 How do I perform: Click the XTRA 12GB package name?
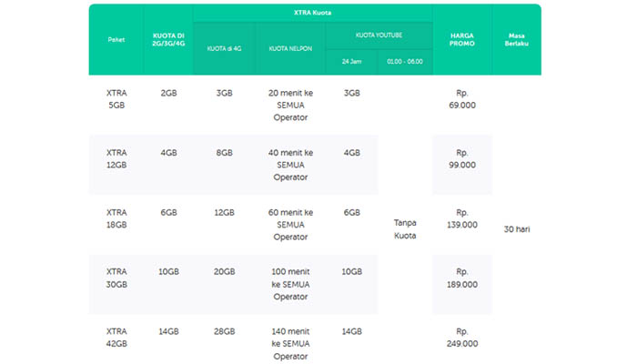click(x=116, y=158)
